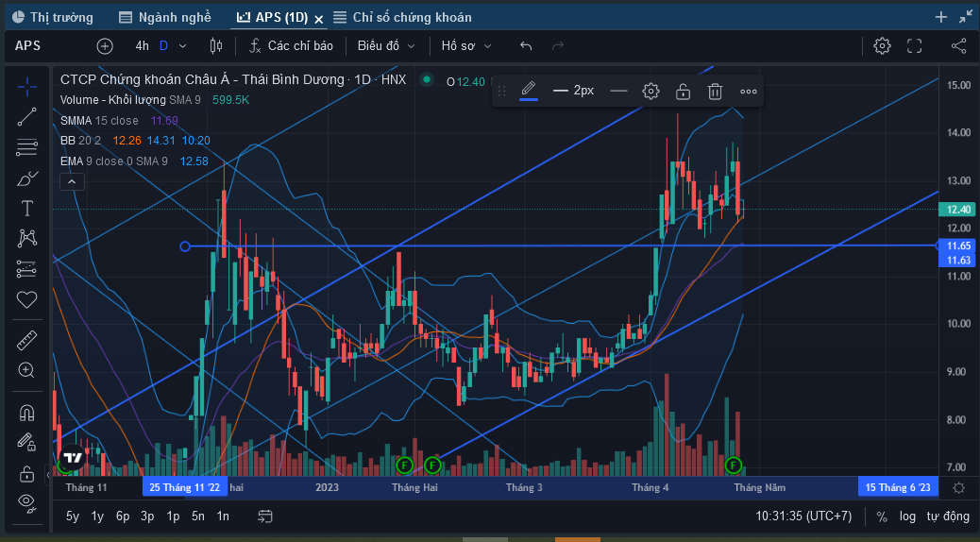Viewport: 980px width, 542px height.
Task: Expand the timeframe interval dropdown arrow
Action: 182,45
